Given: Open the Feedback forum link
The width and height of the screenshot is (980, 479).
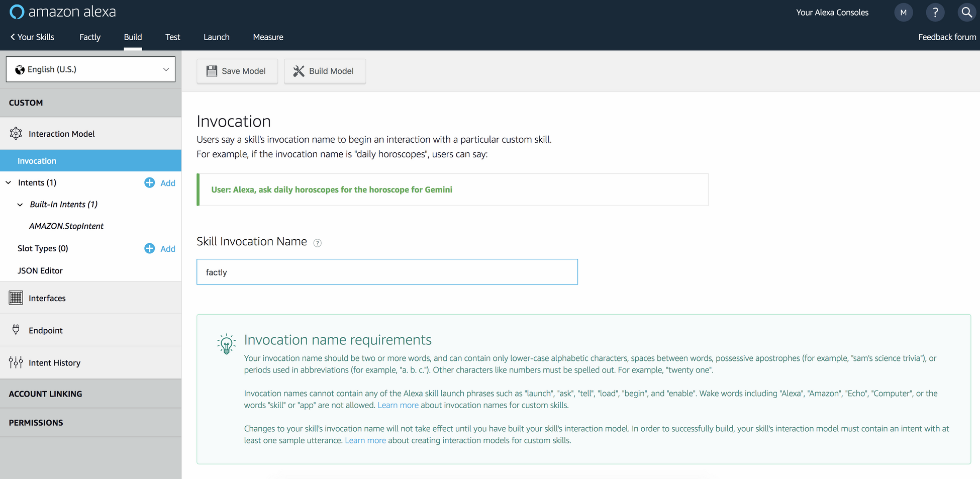Looking at the screenshot, I should 947,37.
